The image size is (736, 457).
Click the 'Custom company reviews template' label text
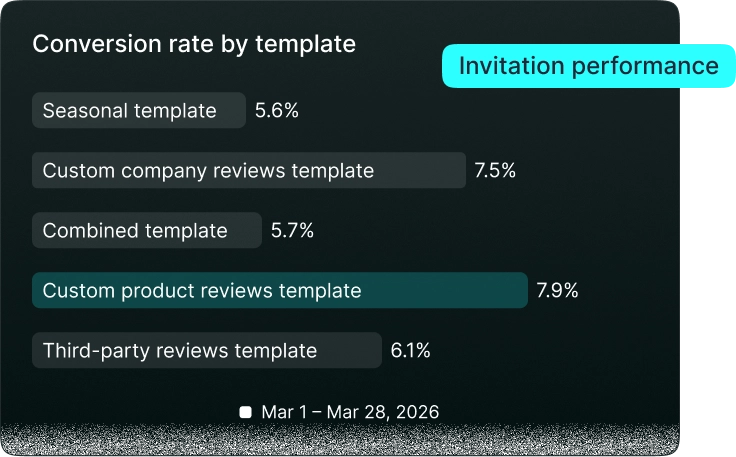click(208, 171)
